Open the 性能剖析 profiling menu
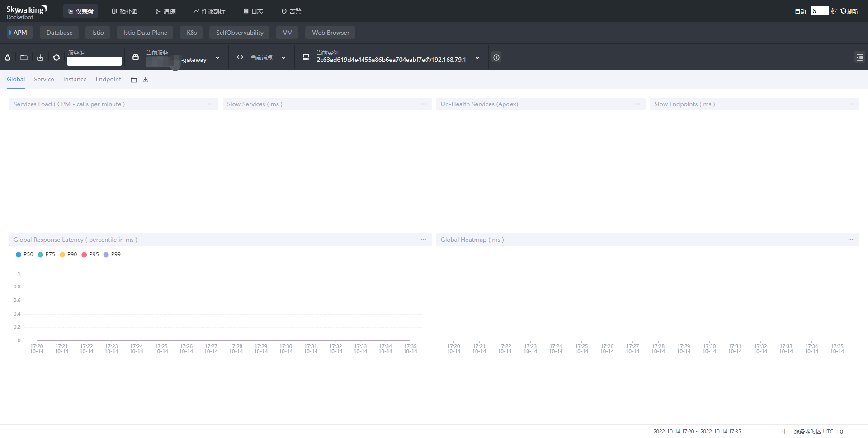This screenshot has height=438, width=868. click(209, 11)
